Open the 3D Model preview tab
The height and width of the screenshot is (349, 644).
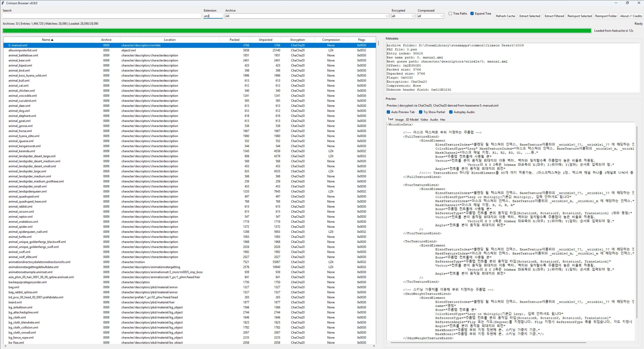(x=412, y=120)
